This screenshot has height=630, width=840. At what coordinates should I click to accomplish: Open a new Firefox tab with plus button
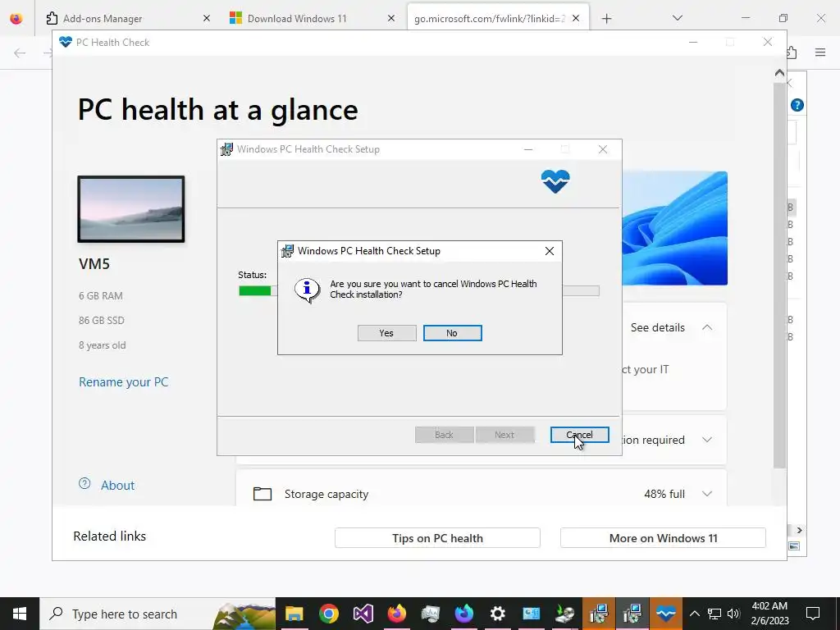606,19
